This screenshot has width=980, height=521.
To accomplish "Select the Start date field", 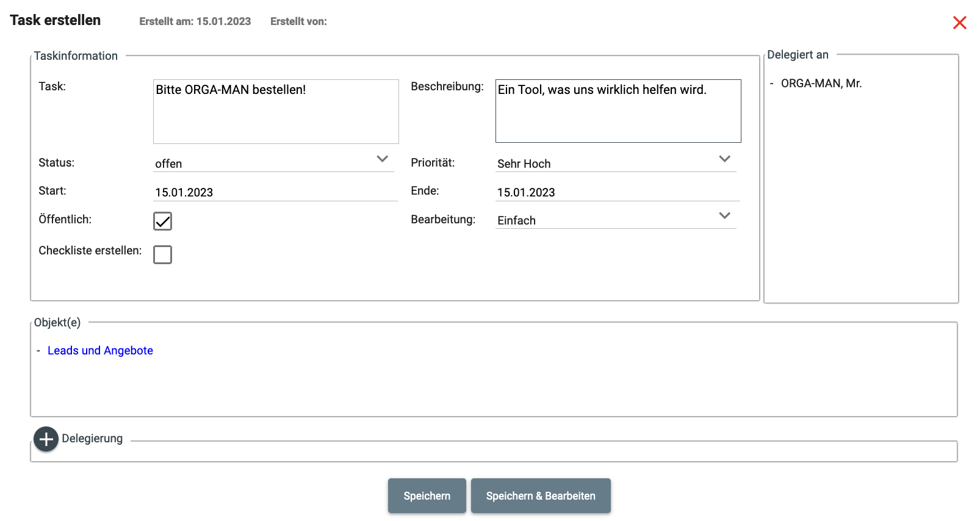I will [275, 192].
